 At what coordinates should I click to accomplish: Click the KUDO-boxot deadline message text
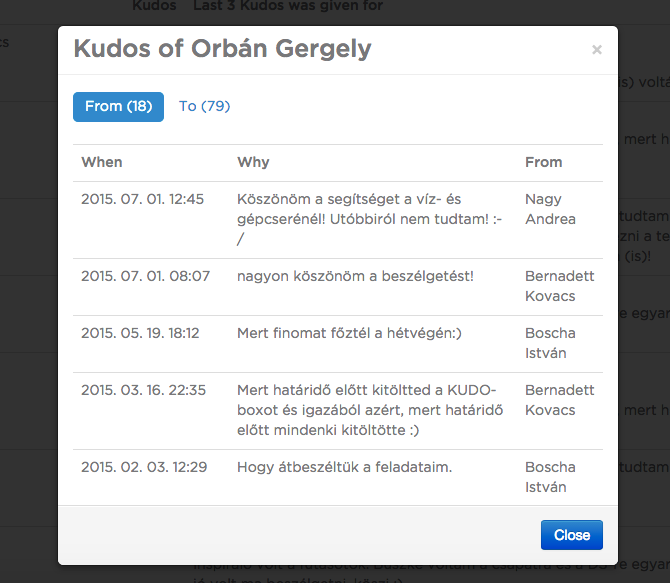point(370,410)
